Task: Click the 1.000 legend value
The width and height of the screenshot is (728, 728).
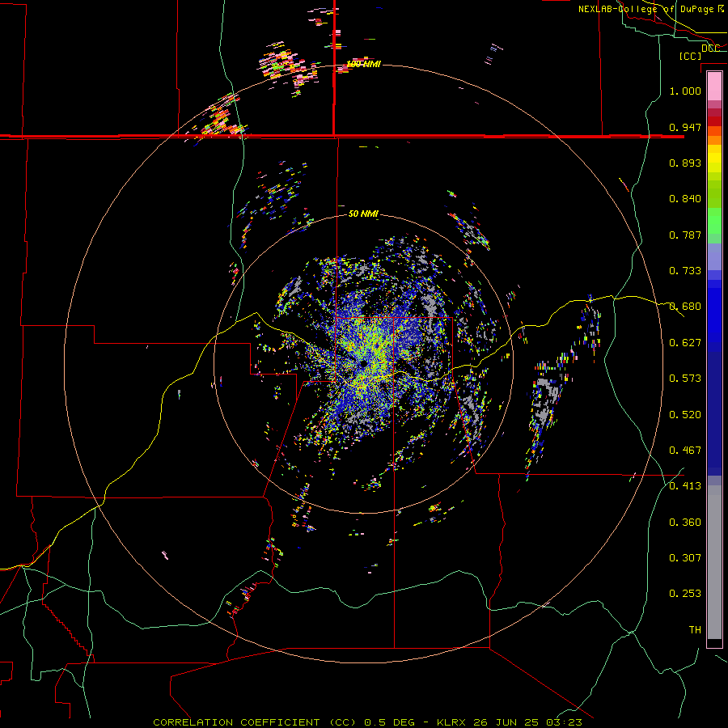Action: pos(685,91)
